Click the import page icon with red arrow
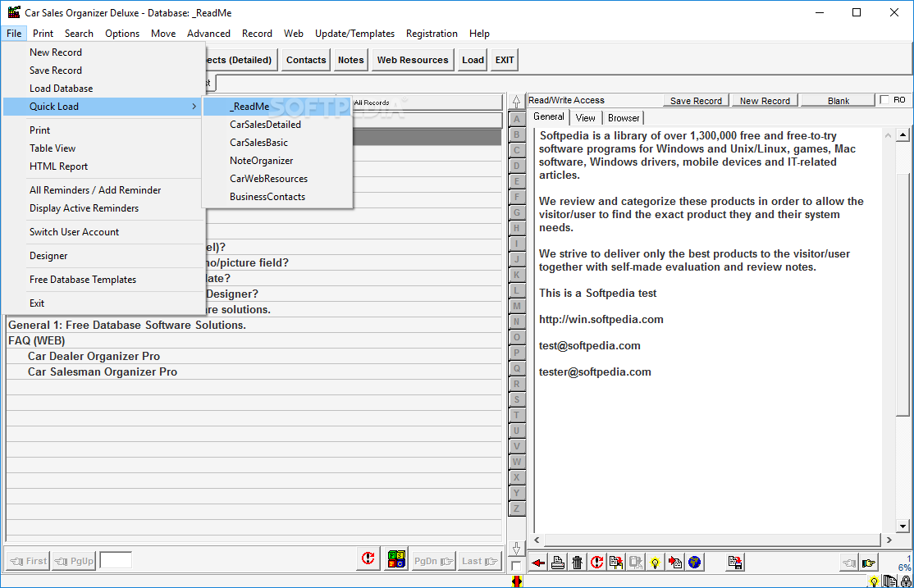 [x=675, y=563]
